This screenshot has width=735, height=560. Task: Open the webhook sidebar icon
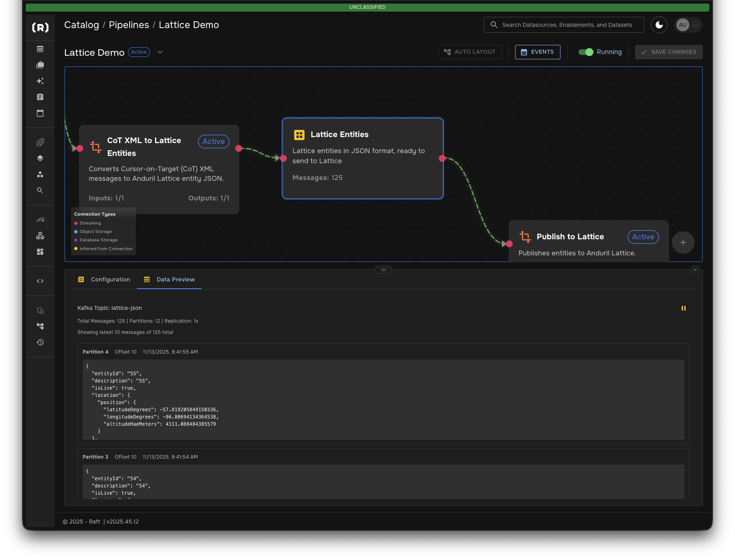coord(40,236)
